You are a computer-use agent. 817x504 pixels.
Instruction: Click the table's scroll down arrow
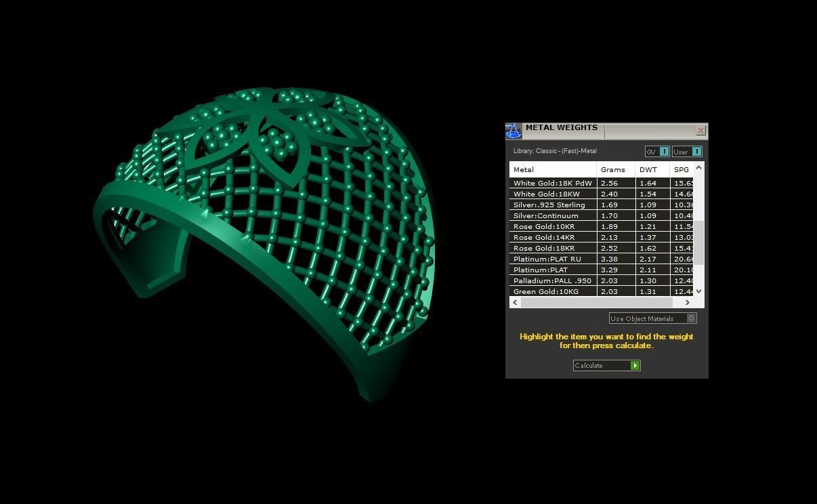699,291
